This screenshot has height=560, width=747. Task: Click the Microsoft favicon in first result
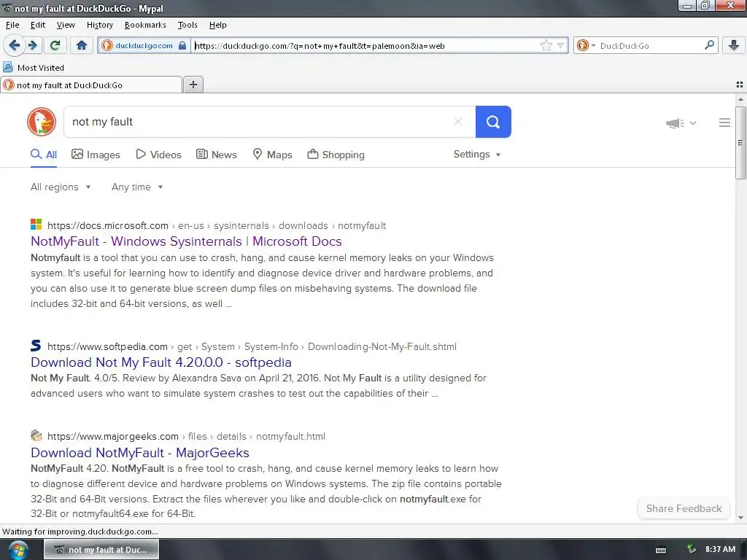[36, 225]
